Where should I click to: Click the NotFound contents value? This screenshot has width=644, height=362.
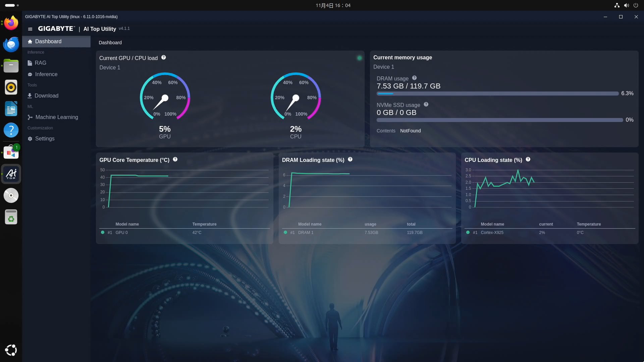410,131
